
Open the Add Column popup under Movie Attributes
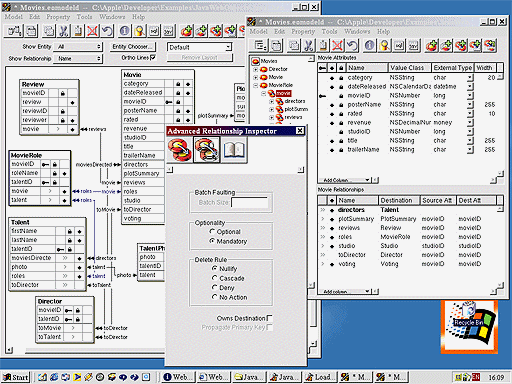tap(345, 180)
